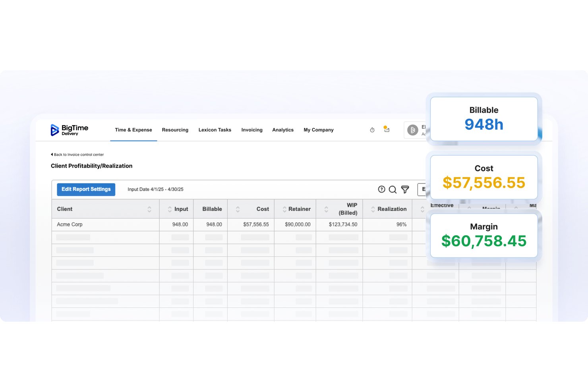This screenshot has height=392, width=588.
Task: Click the 96% realization cell
Action: [401, 224]
